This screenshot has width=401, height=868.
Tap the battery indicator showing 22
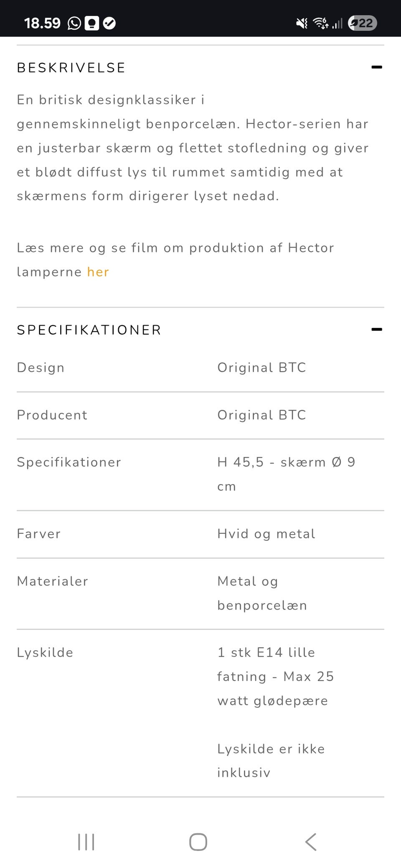click(362, 23)
